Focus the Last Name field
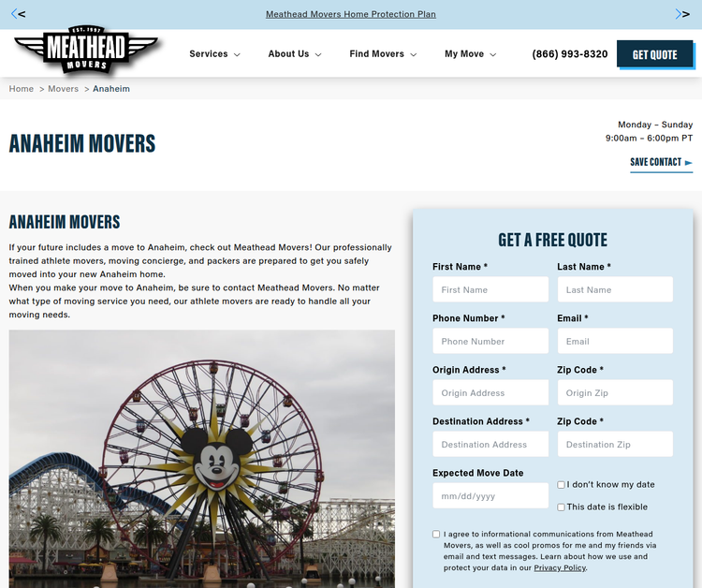 tap(615, 289)
